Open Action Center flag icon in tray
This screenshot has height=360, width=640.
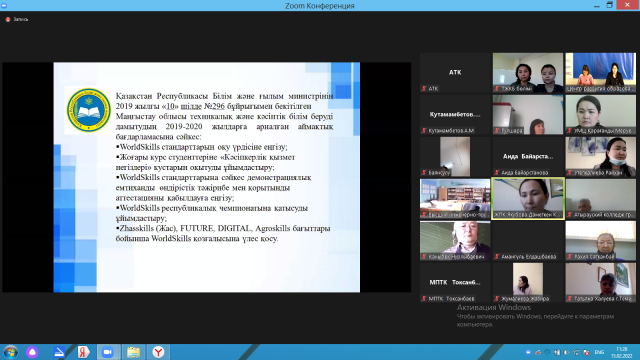click(x=586, y=352)
